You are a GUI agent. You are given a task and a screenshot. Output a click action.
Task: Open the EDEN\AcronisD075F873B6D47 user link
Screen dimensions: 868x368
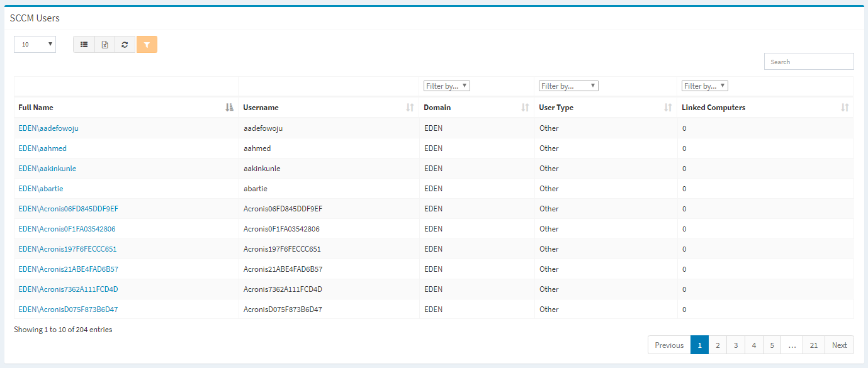click(68, 309)
